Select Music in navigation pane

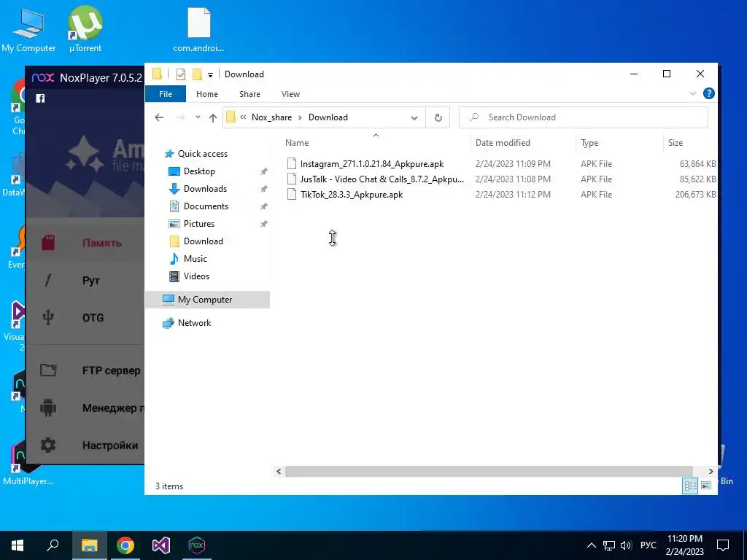tap(195, 259)
